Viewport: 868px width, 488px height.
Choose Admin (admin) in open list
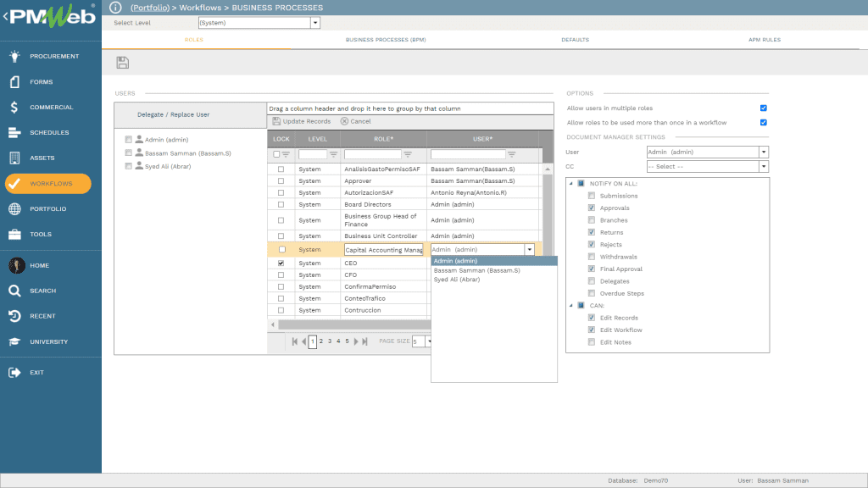tap(494, 261)
